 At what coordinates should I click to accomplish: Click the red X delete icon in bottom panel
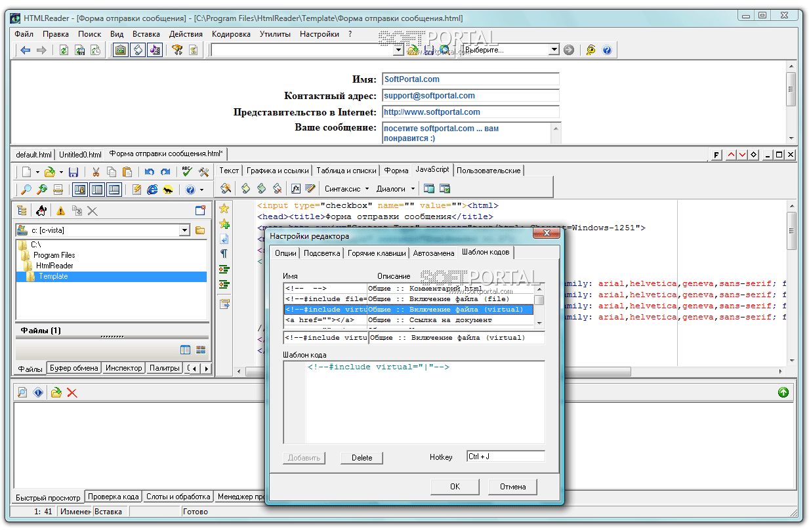click(x=72, y=392)
